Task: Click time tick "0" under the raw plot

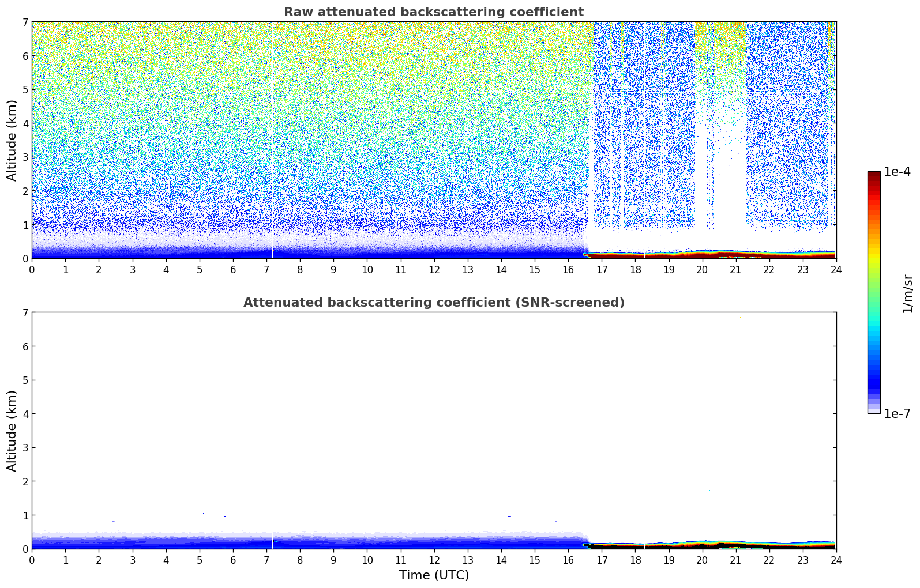Action: (x=32, y=269)
